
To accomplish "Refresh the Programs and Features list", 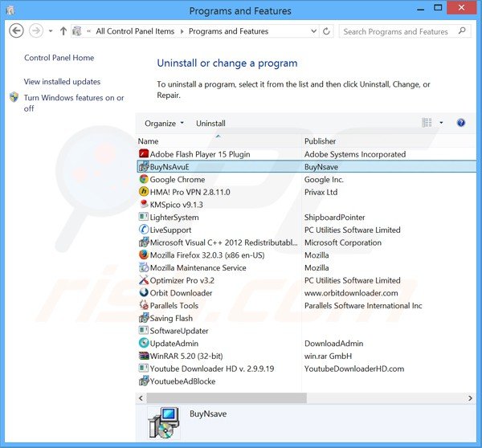I will [326, 31].
